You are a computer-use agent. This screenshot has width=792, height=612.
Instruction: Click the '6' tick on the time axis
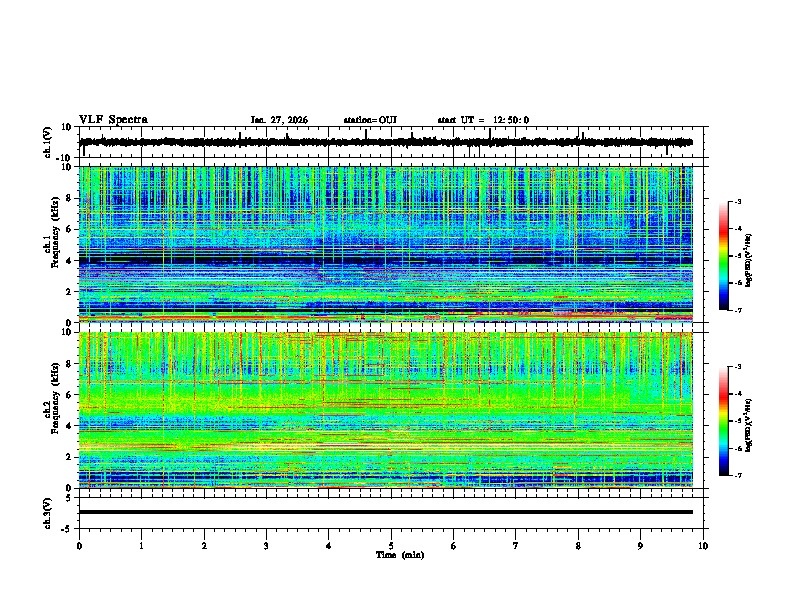pyautogui.click(x=454, y=546)
